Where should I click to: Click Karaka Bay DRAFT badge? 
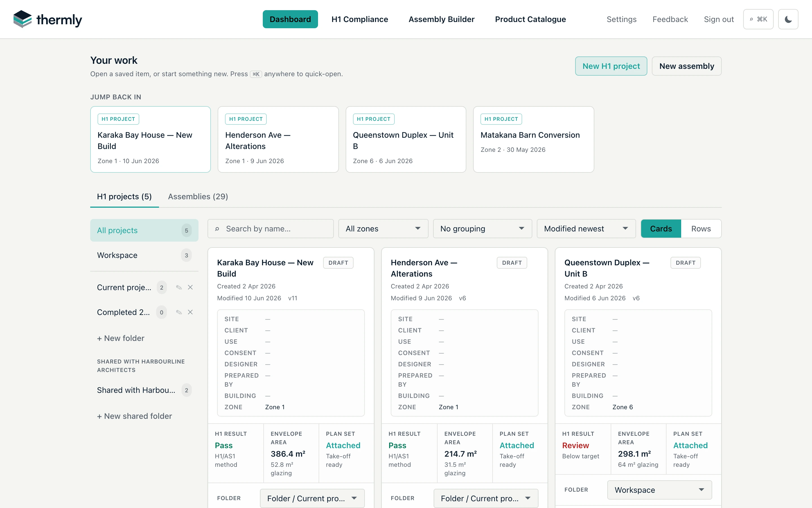tap(338, 263)
